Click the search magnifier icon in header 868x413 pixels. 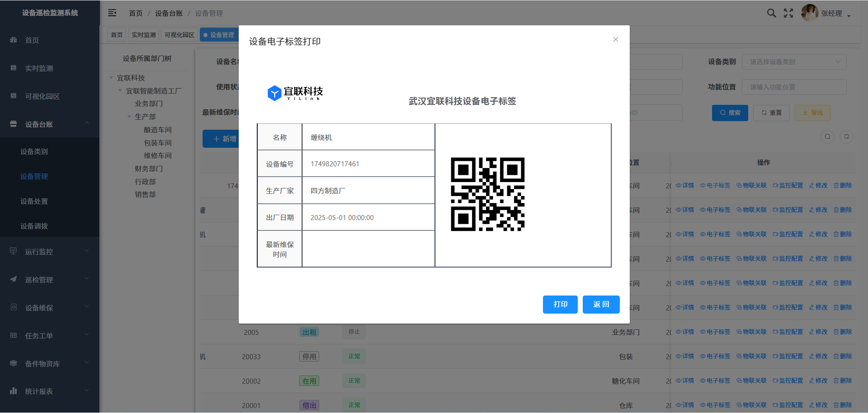click(x=771, y=13)
